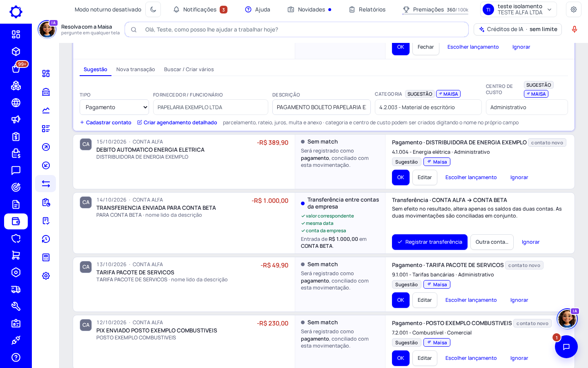This screenshot has width=588, height=368.
Task: Open the wrench tools icon in blue sidebar
Action: tap(16, 306)
